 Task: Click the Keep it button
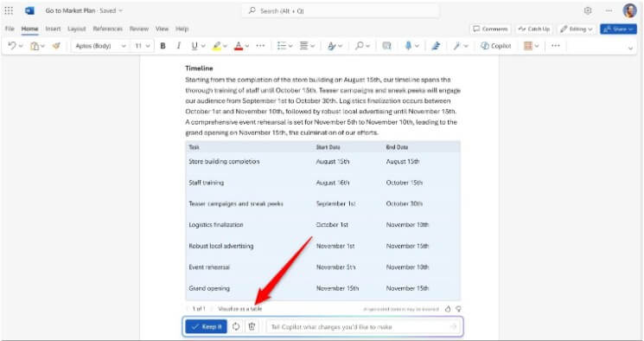pyautogui.click(x=207, y=326)
